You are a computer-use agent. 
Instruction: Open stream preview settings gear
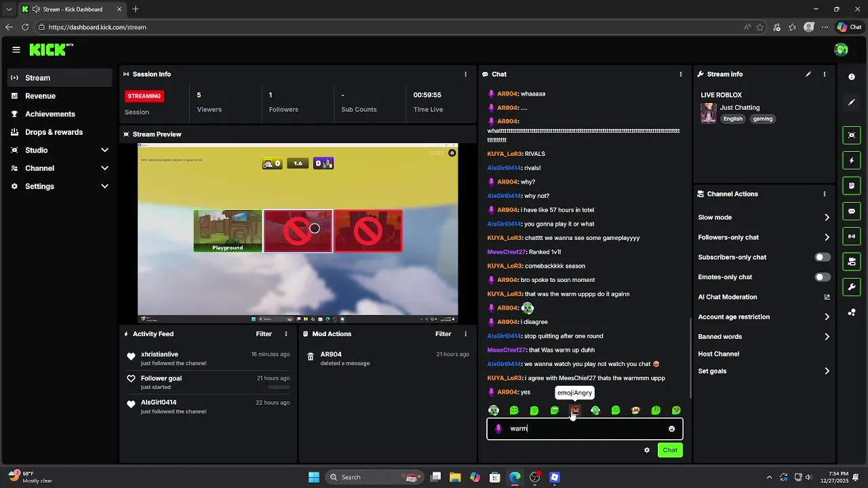452,153
